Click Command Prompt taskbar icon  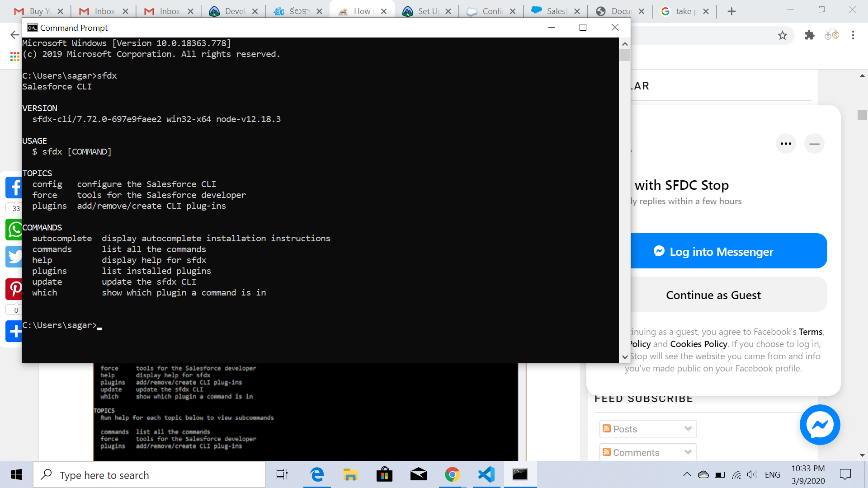tap(520, 474)
